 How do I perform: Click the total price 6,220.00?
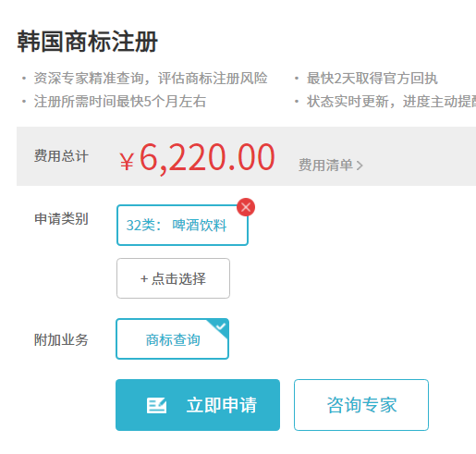207,157
